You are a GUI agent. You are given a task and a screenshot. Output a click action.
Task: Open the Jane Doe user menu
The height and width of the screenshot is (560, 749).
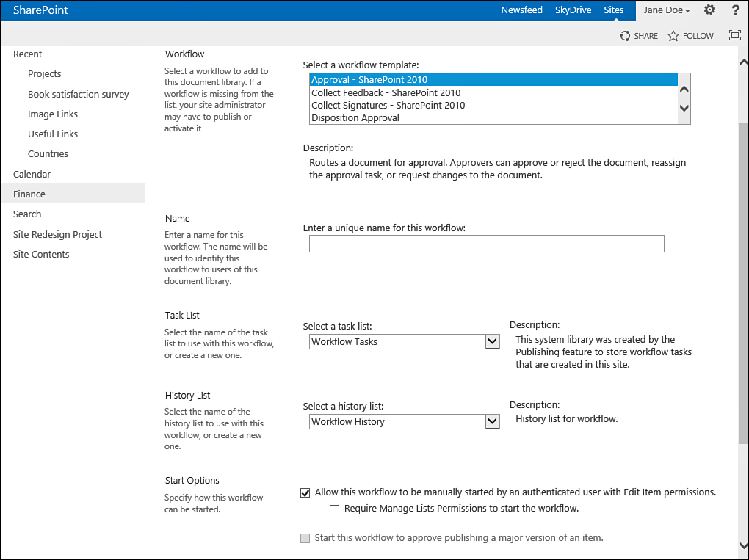point(667,10)
